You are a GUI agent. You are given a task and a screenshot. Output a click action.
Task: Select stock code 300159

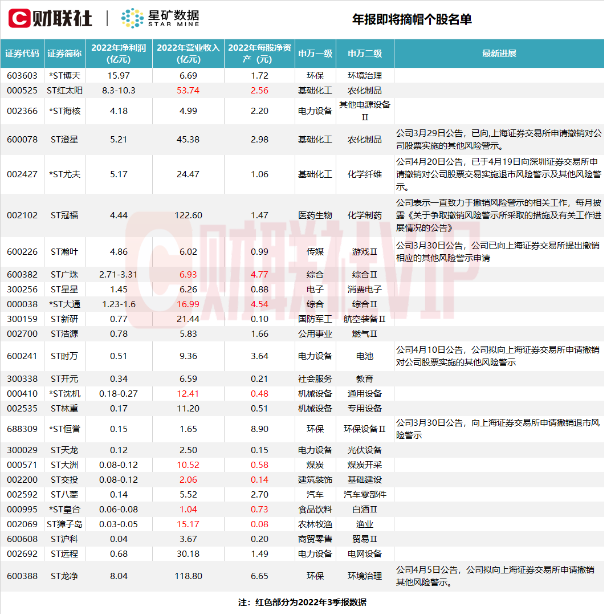(22, 319)
